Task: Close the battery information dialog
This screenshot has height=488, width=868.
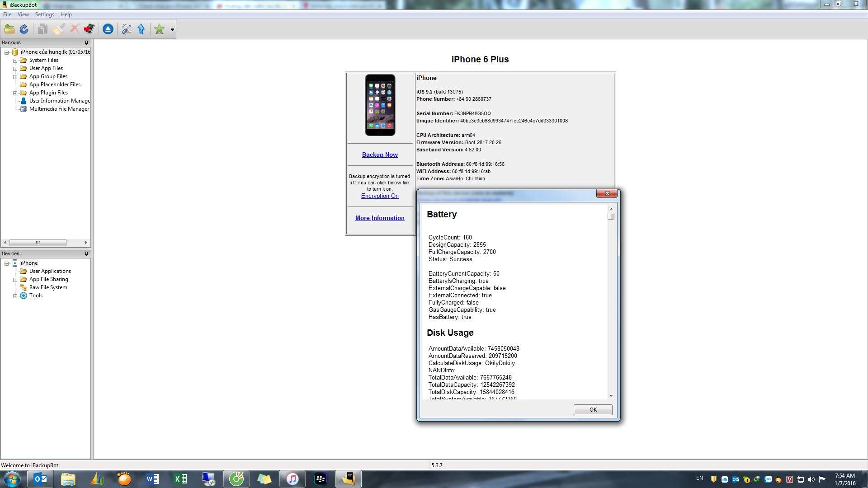Action: coord(607,193)
